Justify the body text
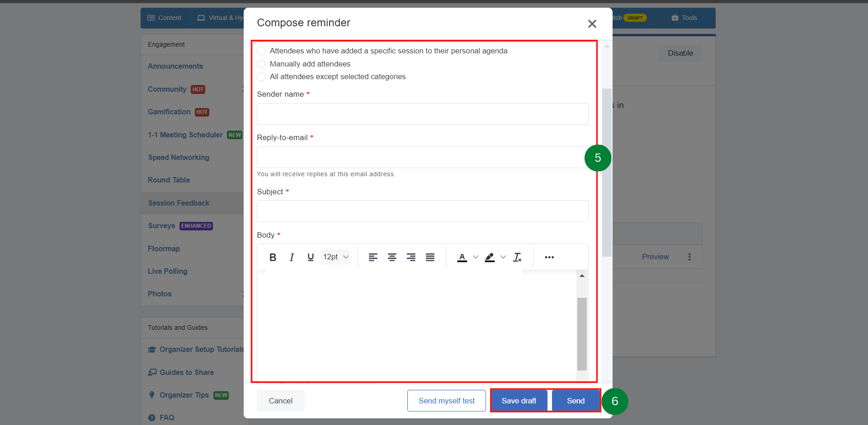Screen dimensions: 868x425 (x=430, y=257)
